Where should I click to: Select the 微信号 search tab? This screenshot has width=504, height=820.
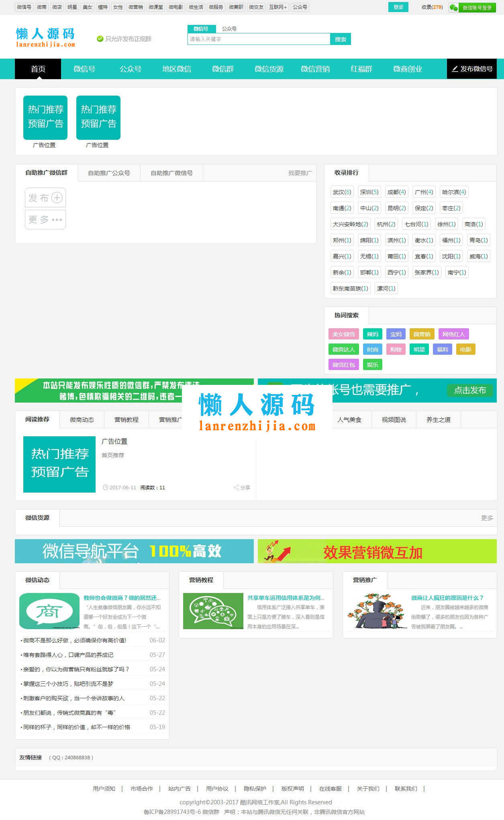(201, 29)
